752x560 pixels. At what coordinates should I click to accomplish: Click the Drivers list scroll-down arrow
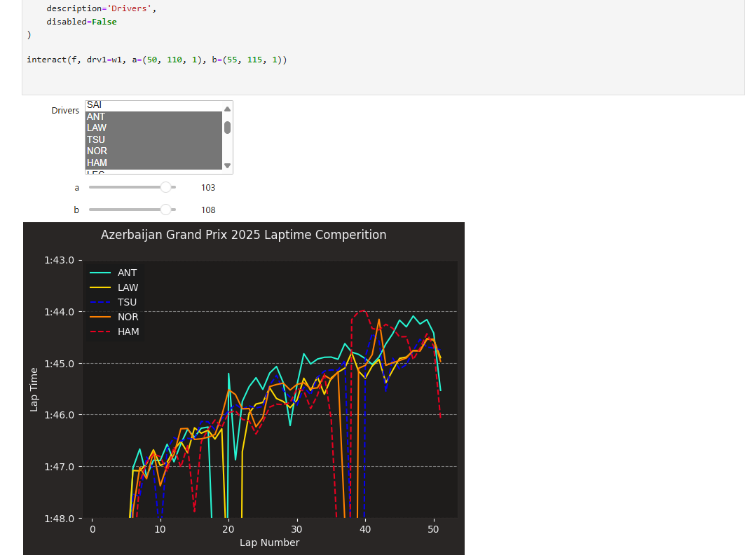pos(228,166)
